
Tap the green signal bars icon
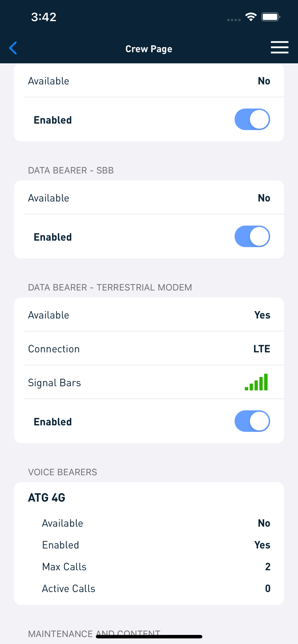(256, 382)
